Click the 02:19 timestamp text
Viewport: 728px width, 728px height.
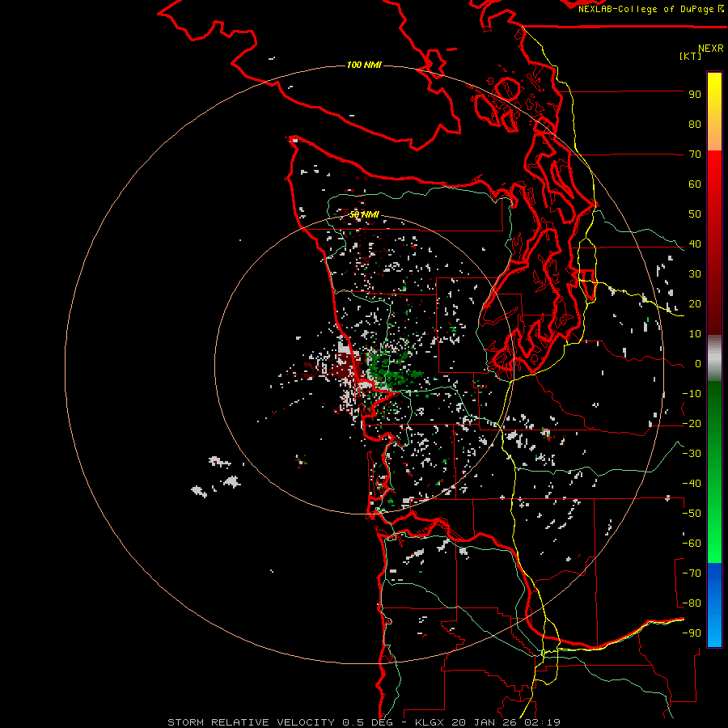[x=542, y=722]
